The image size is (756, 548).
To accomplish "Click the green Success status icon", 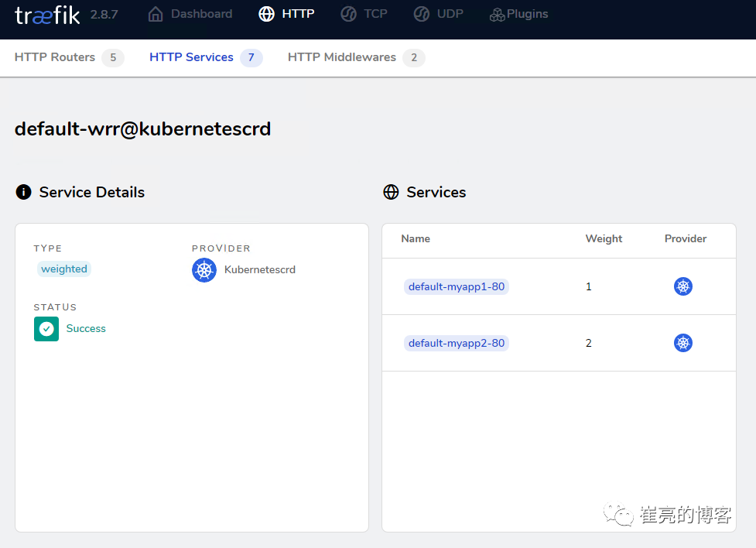I will click(46, 329).
